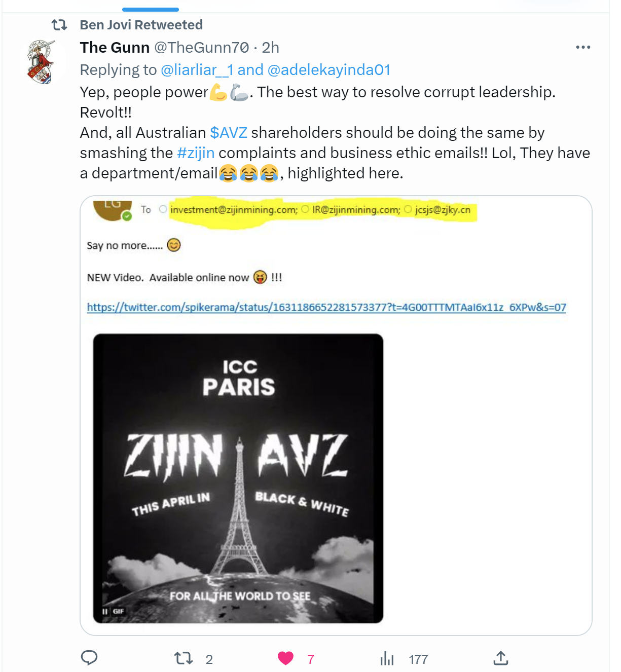Click the $AVZ cashtag

click(229, 133)
